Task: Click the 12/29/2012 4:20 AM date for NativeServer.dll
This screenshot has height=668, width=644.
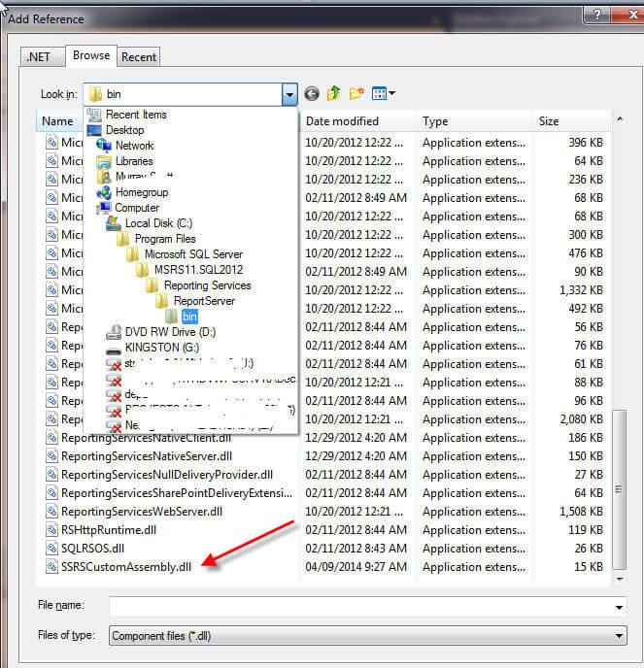Action: pos(356,456)
